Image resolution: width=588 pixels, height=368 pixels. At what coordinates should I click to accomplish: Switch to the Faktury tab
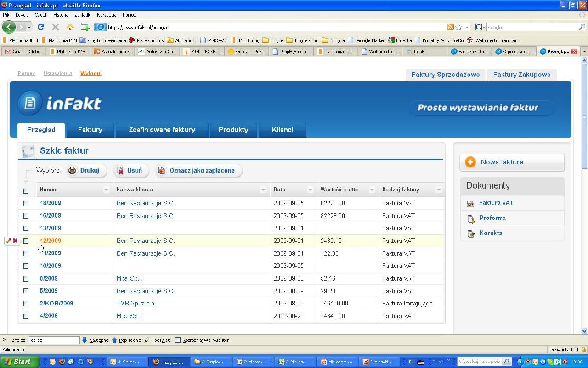90,130
